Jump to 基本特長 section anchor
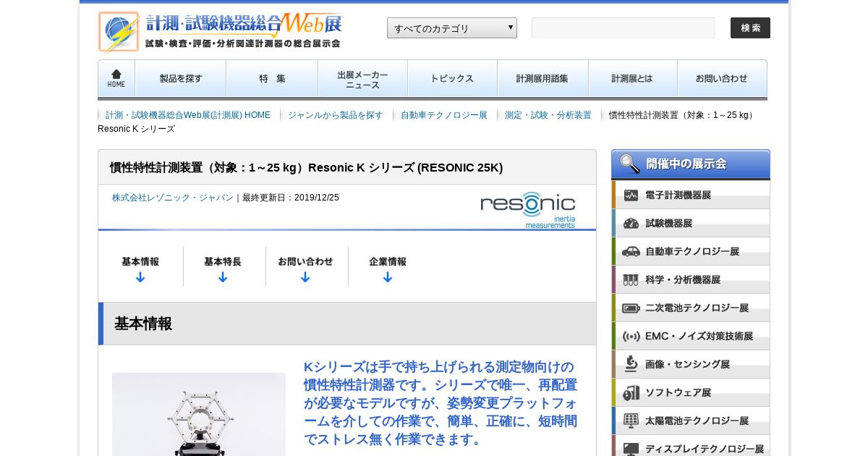 click(223, 266)
